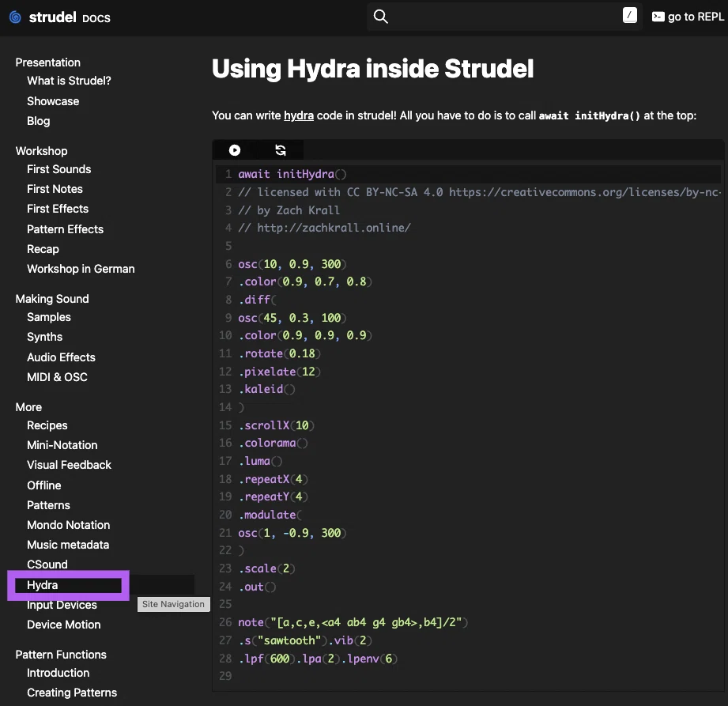Select Hydra in the sidebar
Image resolution: width=728 pixels, height=706 pixels.
42,585
